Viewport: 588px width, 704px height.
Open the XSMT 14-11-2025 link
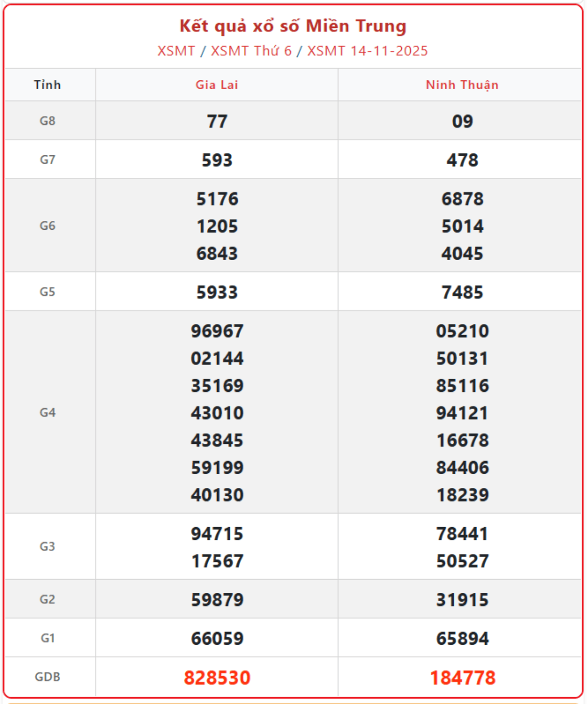tap(367, 51)
